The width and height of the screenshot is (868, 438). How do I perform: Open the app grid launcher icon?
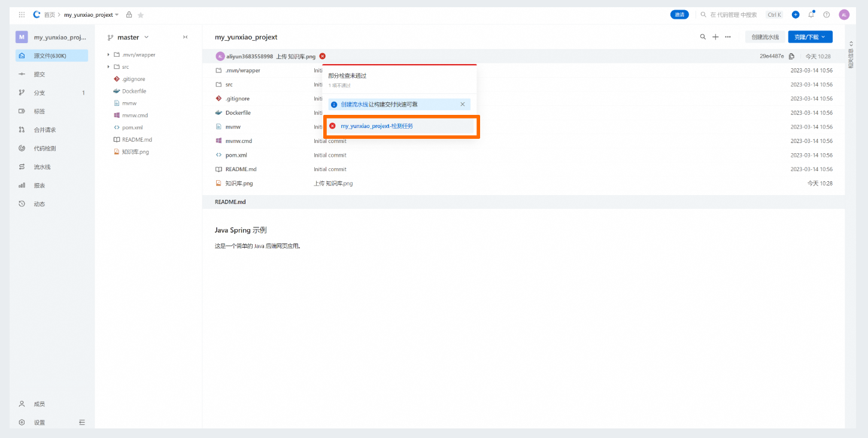(22, 14)
